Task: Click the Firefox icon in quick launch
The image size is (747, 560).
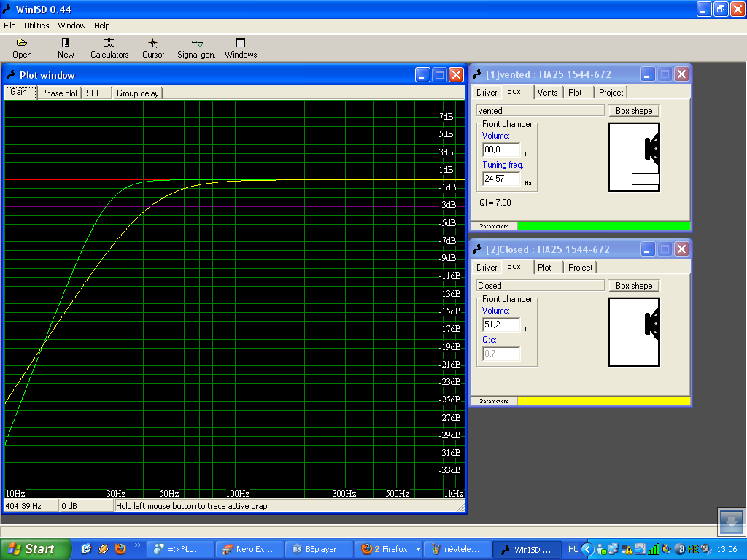Action: point(120,548)
